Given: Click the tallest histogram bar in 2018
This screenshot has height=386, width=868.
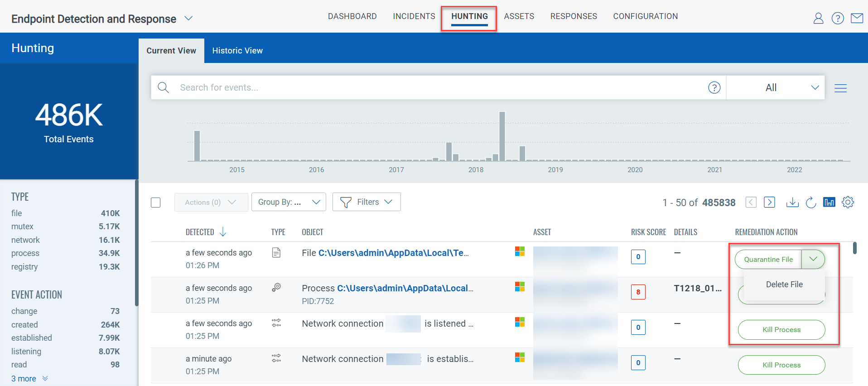Looking at the screenshot, I should click(x=502, y=136).
